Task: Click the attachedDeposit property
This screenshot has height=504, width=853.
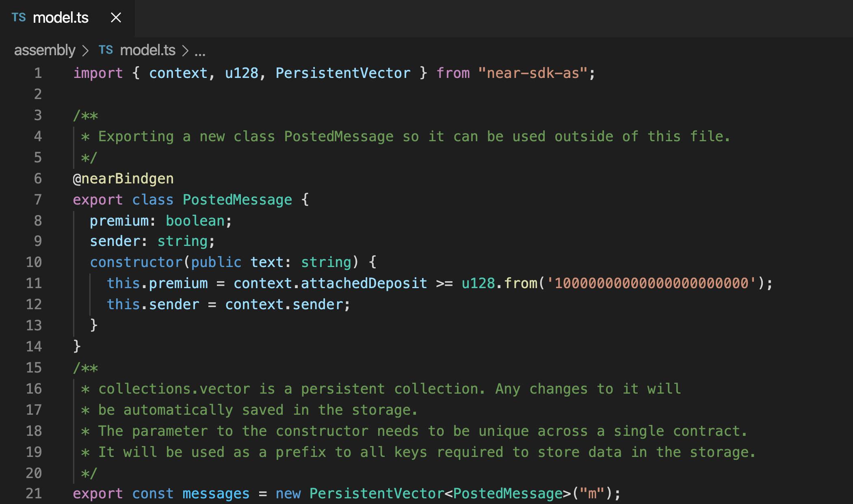Action: (364, 283)
